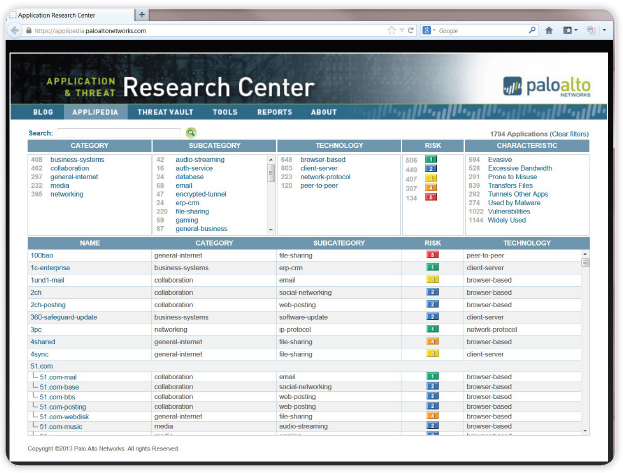Image resolution: width=623 pixels, height=473 pixels.
Task: Click the magnifier icon in Google search box
Action: [532, 30]
